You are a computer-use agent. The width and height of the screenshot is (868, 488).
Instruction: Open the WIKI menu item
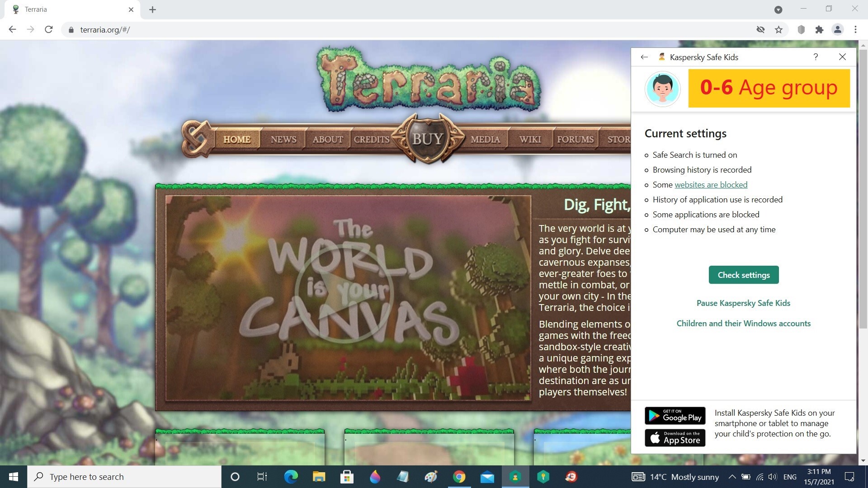(530, 139)
